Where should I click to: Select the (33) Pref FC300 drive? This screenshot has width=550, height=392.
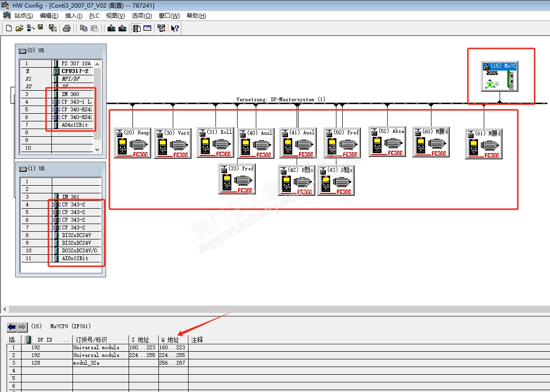click(x=237, y=179)
